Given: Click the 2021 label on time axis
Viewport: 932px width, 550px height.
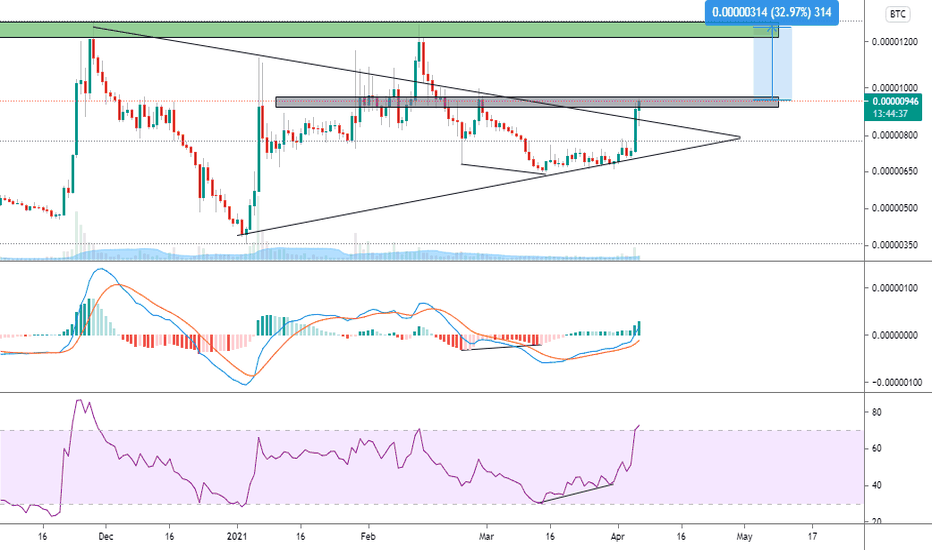Looking at the screenshot, I should click(x=237, y=537).
